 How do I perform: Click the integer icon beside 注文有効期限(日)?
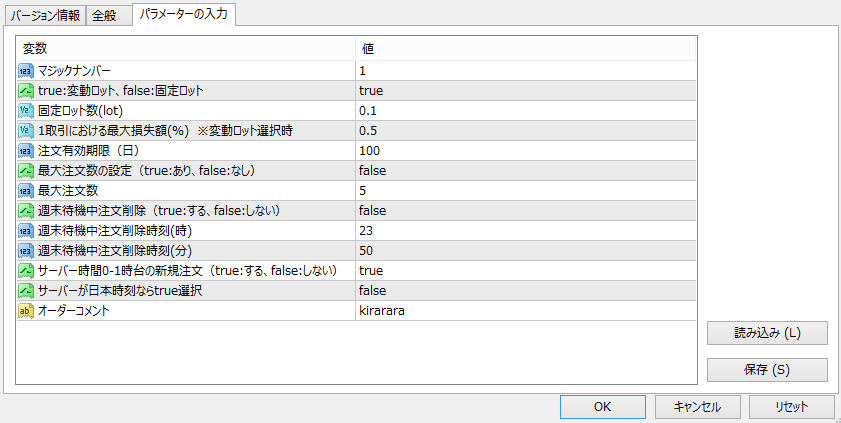[27, 151]
